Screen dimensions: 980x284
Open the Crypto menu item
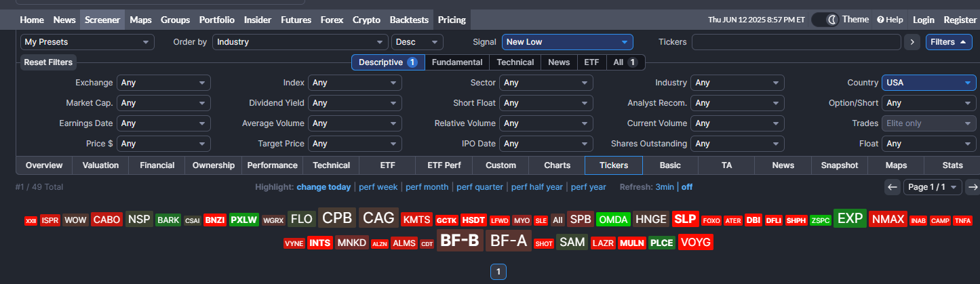[366, 20]
